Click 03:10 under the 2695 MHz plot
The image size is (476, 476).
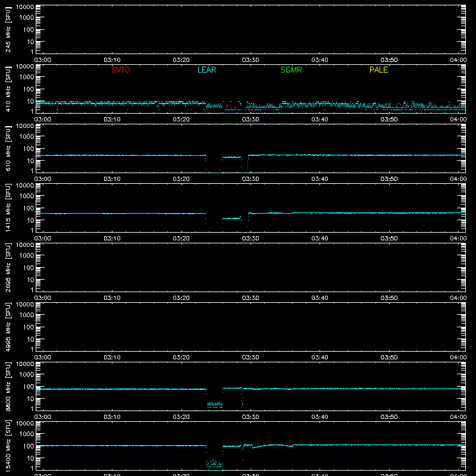pyautogui.click(x=112, y=298)
